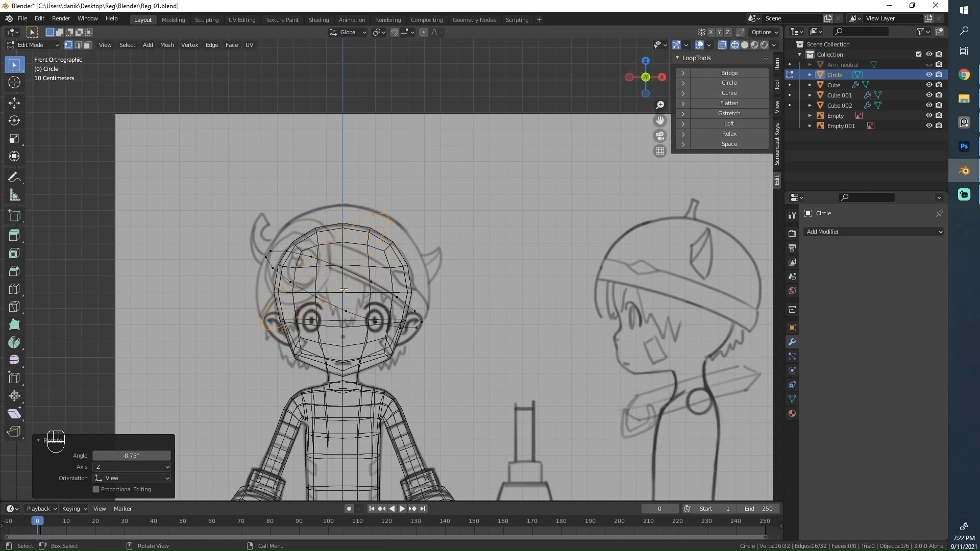
Task: Hide Cube.001 with its eye icon
Action: tap(929, 95)
